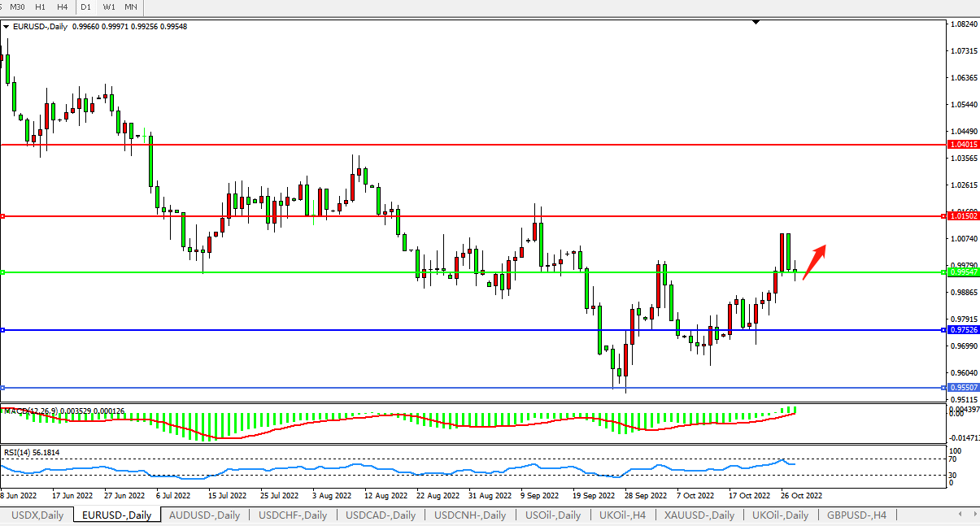
Task: Select the red arrow drawing on chart
Action: pyautogui.click(x=815, y=261)
